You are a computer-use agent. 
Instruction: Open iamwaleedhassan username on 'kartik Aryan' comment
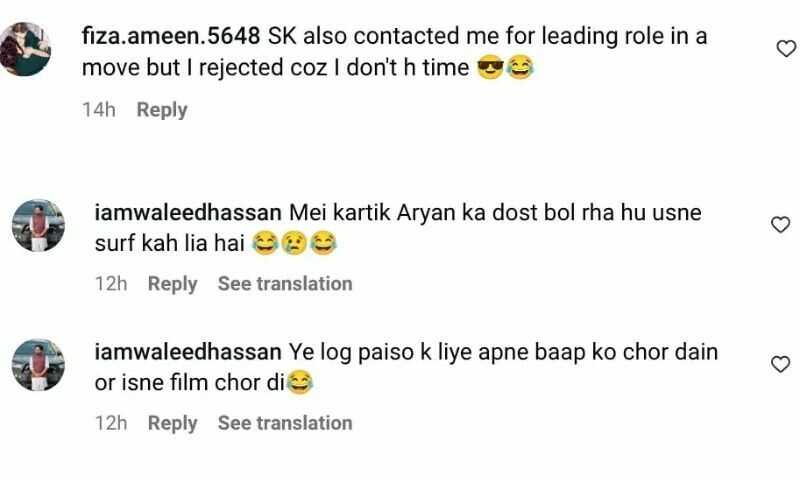187,213
